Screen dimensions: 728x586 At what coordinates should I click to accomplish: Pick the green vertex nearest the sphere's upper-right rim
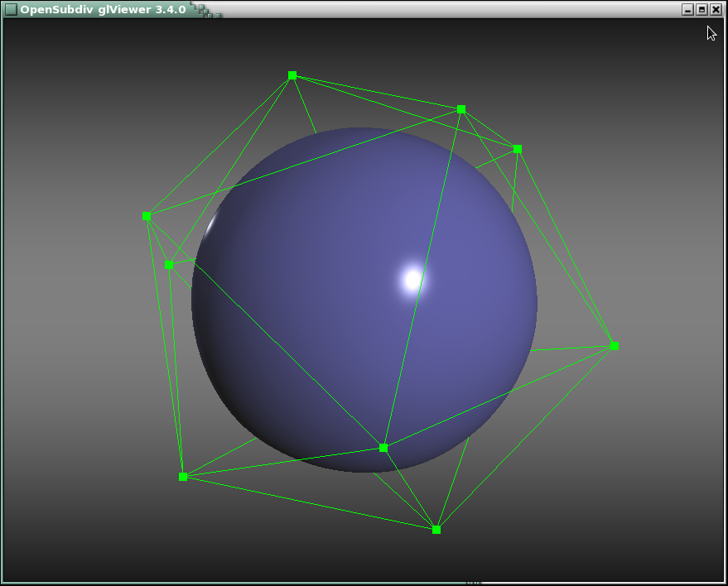pos(518,150)
